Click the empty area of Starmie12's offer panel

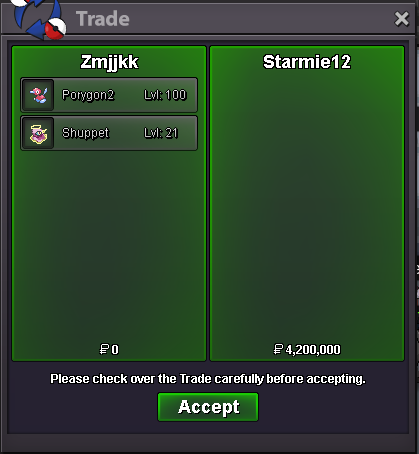click(307, 207)
